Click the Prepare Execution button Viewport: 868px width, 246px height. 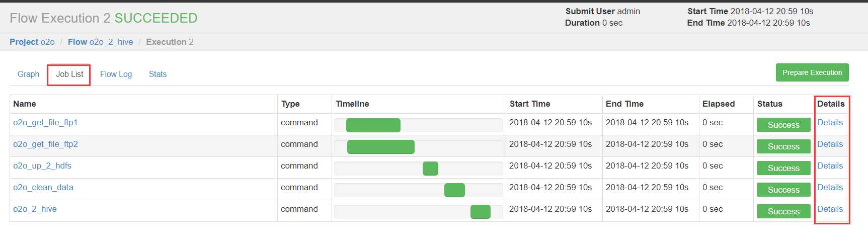[x=812, y=72]
